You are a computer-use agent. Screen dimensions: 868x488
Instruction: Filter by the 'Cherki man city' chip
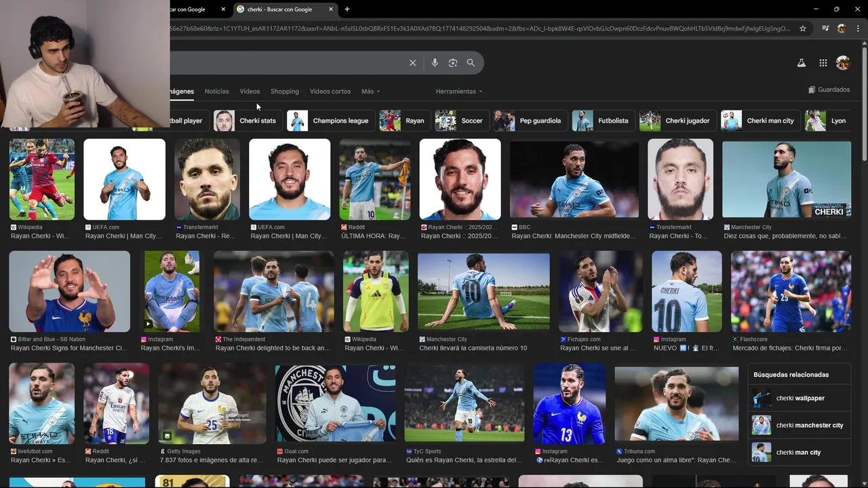pos(760,121)
